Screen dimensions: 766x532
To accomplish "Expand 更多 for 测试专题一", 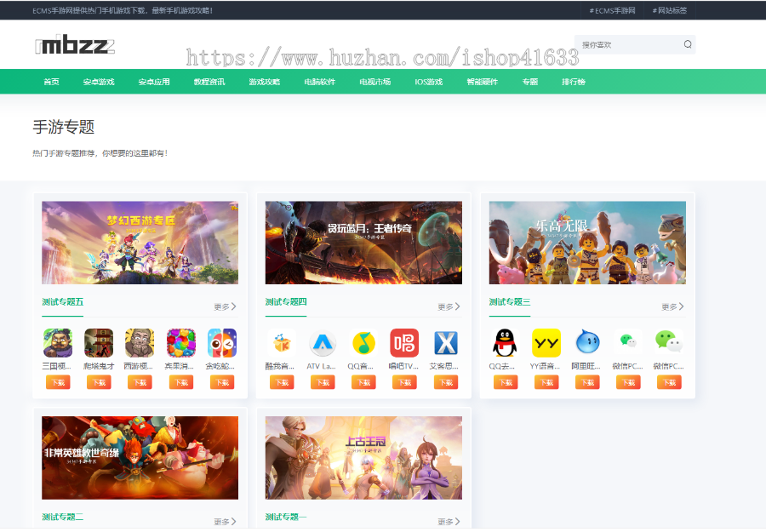I will click(x=449, y=522).
